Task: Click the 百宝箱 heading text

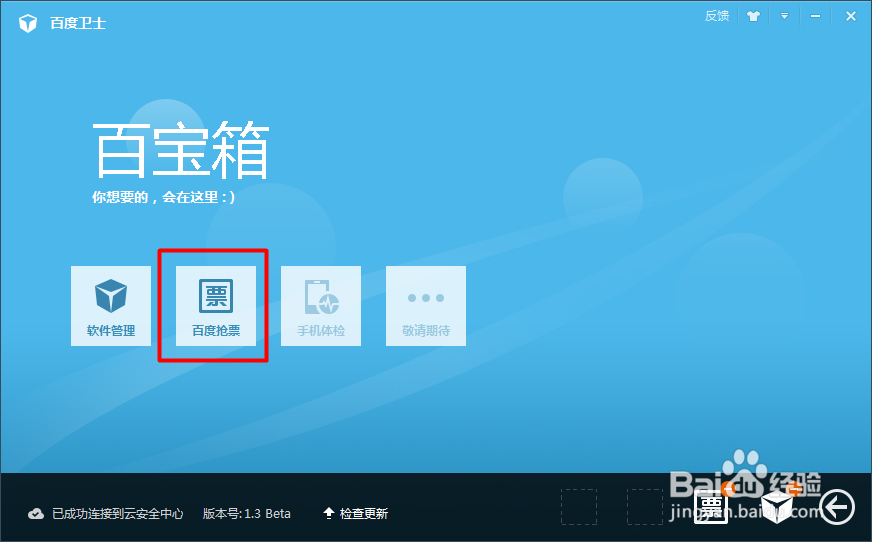Action: 181,149
